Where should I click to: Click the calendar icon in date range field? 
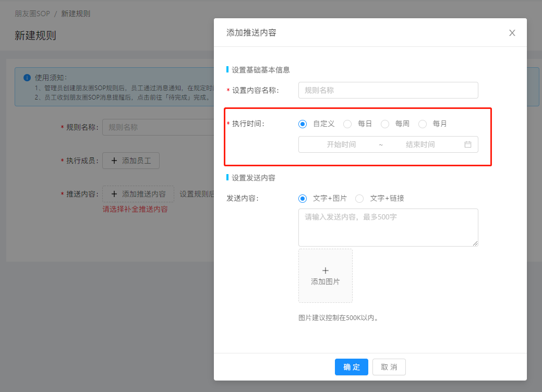pos(467,144)
